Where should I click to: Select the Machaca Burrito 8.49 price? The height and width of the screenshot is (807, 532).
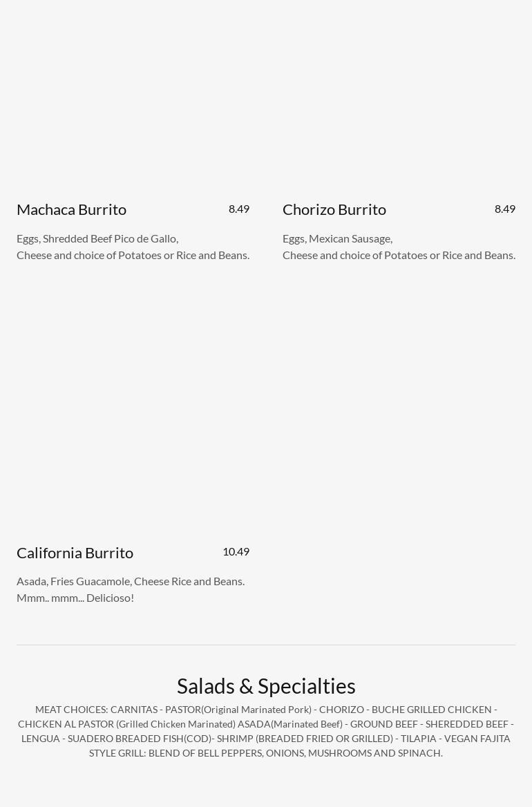[239, 209]
